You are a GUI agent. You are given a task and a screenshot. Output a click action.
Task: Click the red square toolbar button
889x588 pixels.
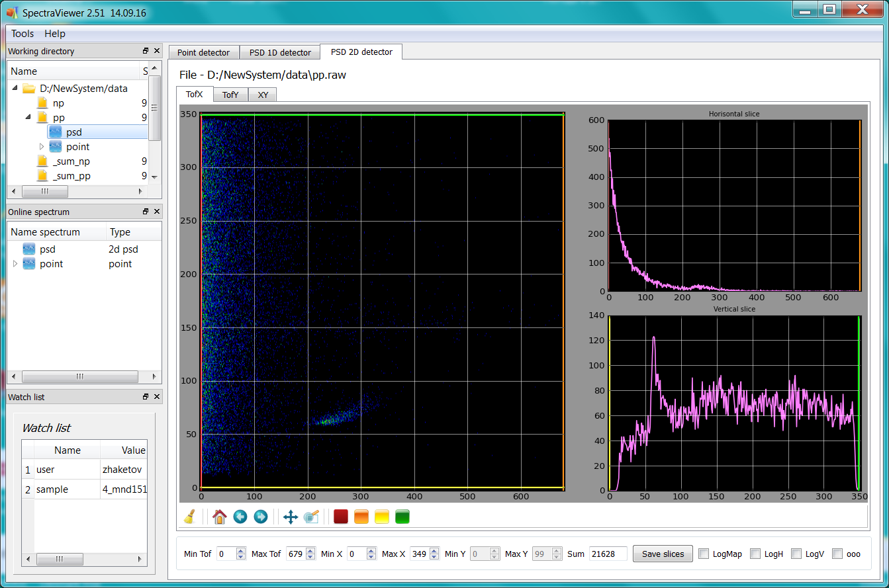[341, 517]
